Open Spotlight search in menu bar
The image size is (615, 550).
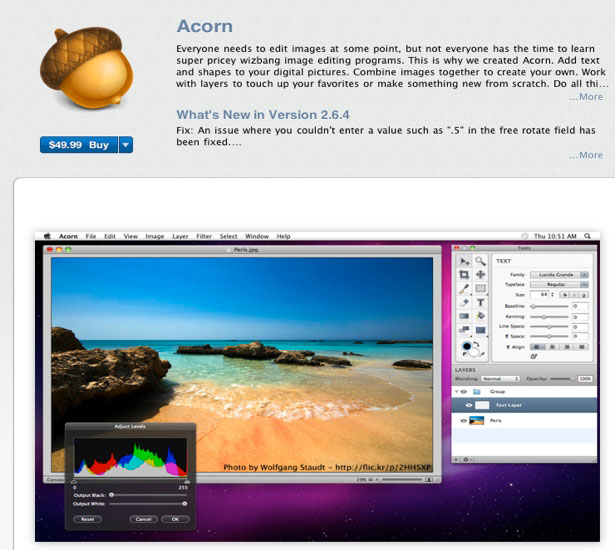tap(587, 236)
